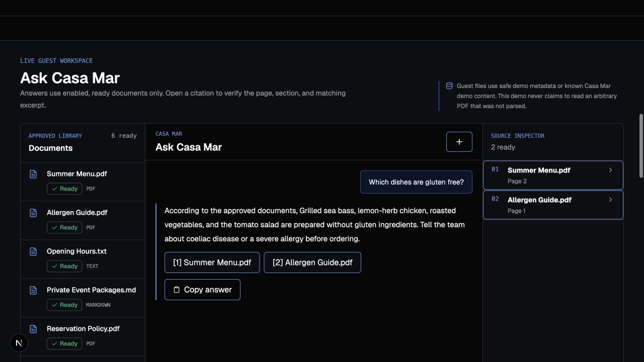Toggle Ready status on Summer Menu.pdf
This screenshot has width=644, height=362.
[64, 189]
